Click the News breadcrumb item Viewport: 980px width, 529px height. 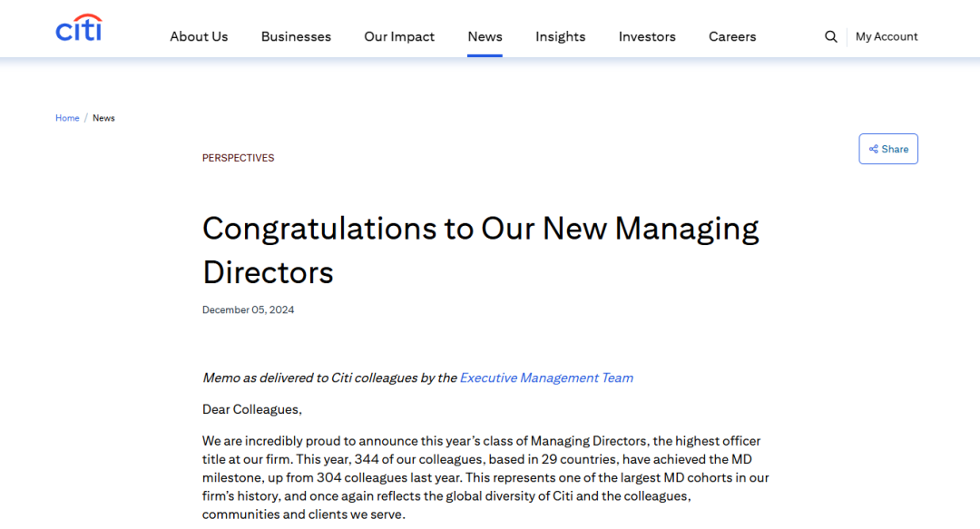(103, 118)
